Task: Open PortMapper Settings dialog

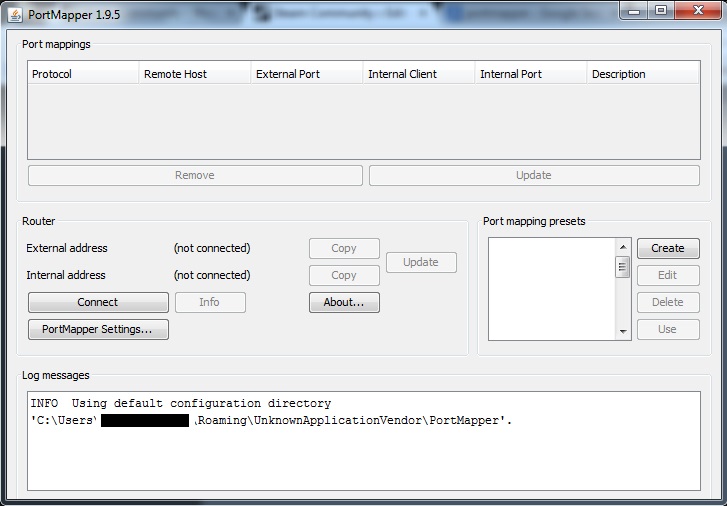Action: pyautogui.click(x=98, y=329)
